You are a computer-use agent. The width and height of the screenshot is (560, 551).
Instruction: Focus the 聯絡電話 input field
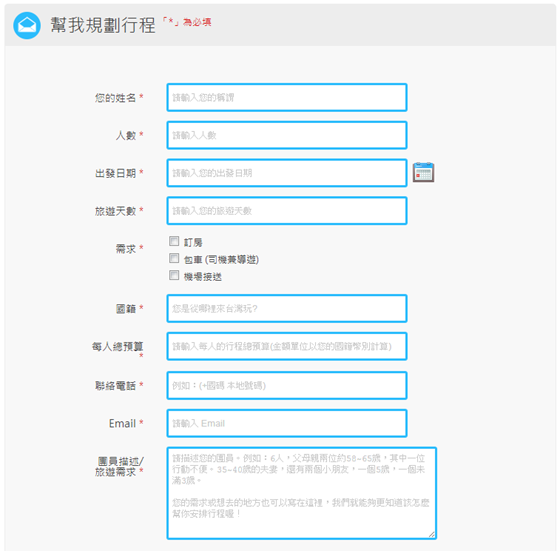(287, 385)
